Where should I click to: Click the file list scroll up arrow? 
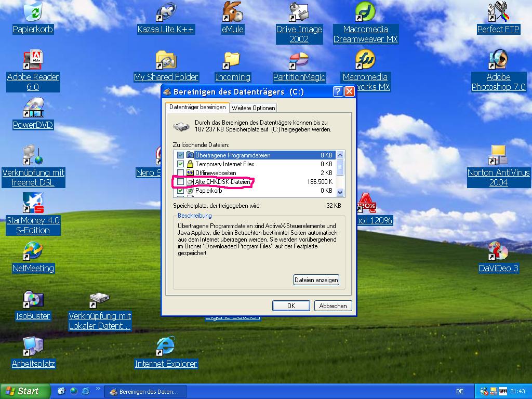point(340,155)
